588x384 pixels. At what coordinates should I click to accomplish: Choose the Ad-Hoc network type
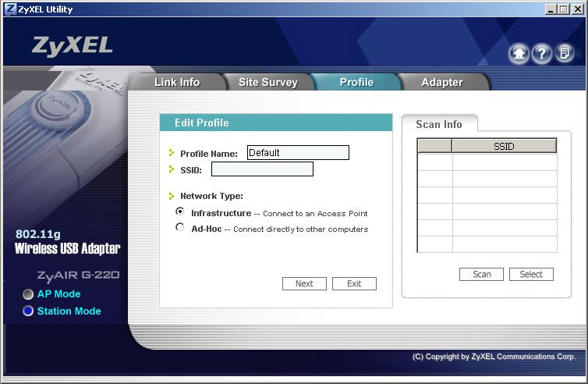point(180,227)
